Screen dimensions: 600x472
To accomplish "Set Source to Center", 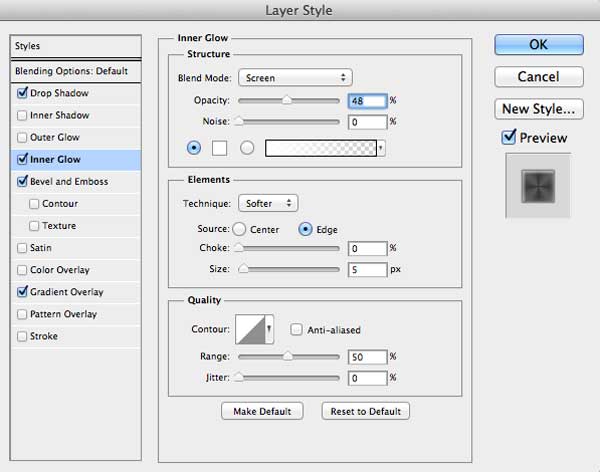I will 239,229.
